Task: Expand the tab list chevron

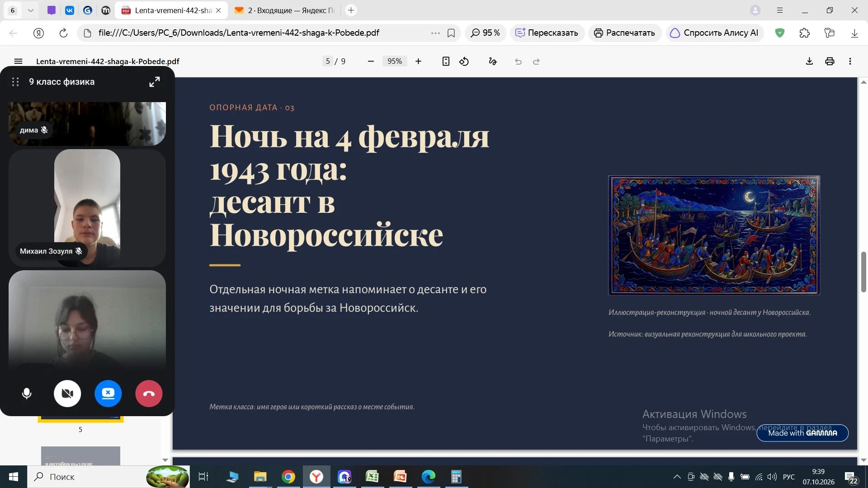Action: pos(30,10)
